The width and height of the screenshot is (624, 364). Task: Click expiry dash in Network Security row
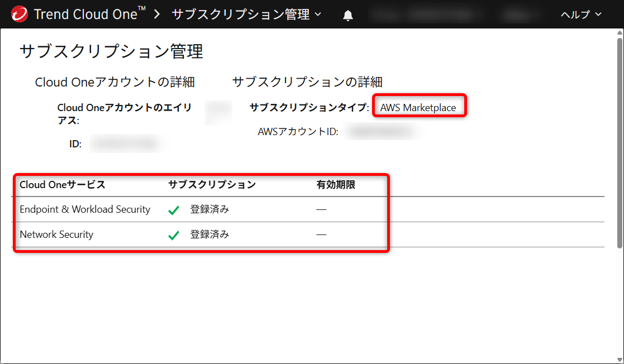(321, 234)
